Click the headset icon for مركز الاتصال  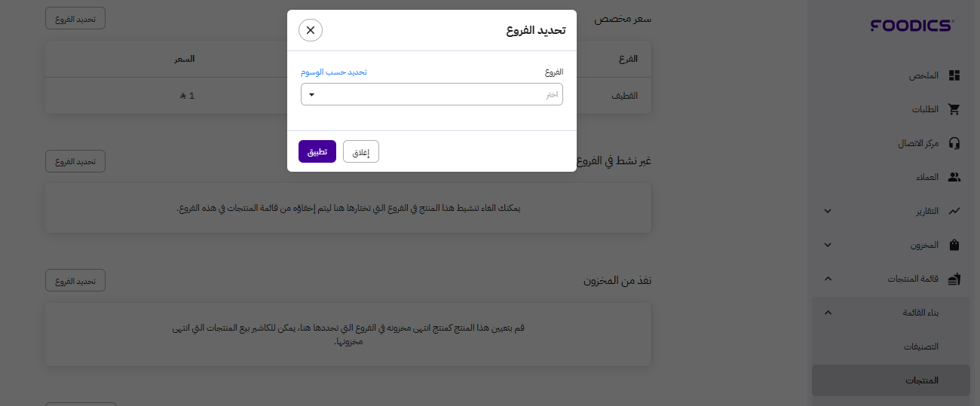click(x=954, y=143)
